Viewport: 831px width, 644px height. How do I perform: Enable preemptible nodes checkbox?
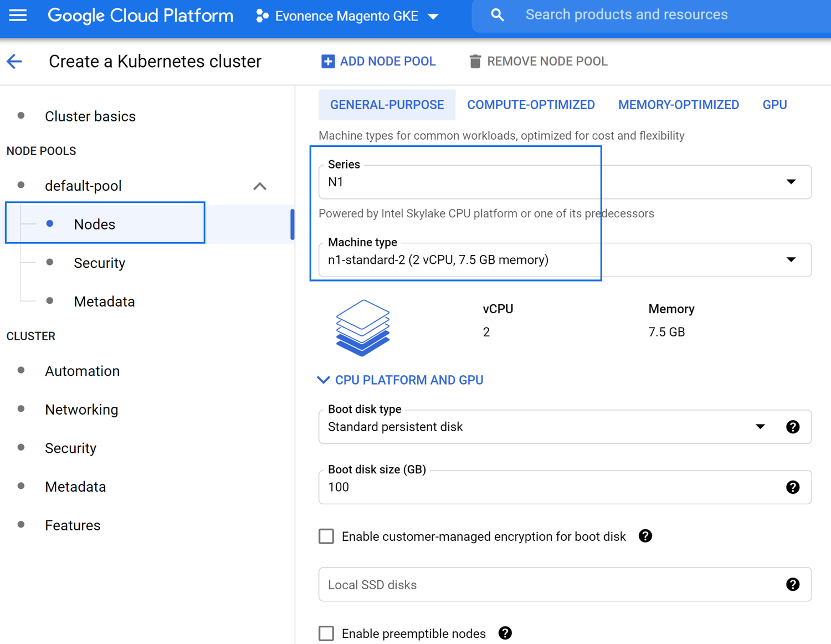(326, 633)
